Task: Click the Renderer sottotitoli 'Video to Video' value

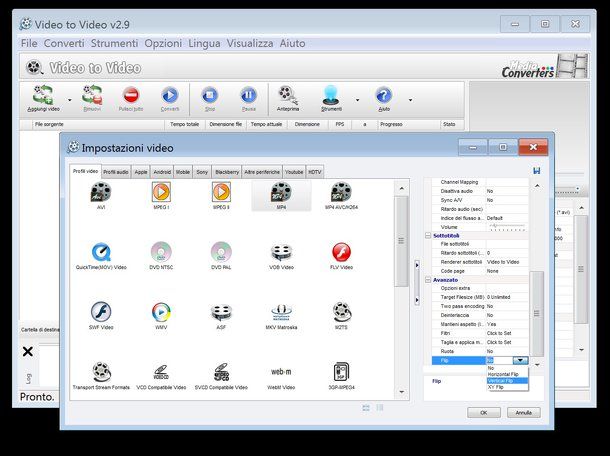Action: click(x=507, y=262)
